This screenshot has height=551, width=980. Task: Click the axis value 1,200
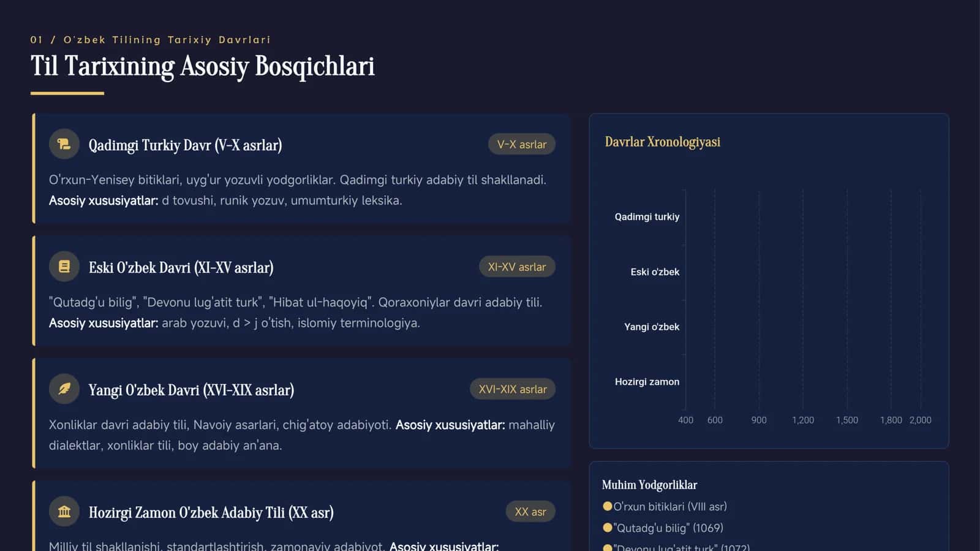pyautogui.click(x=803, y=420)
